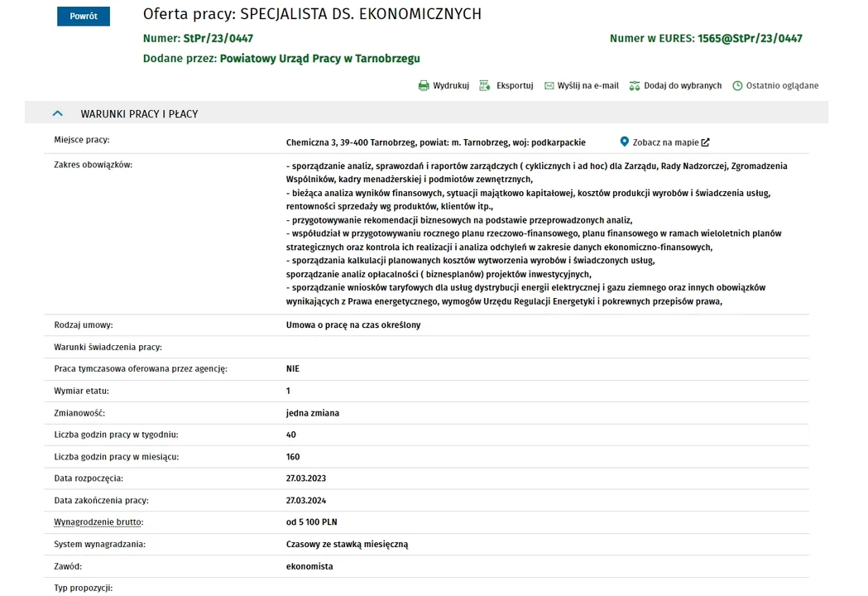Image resolution: width=868 pixels, height=596 pixels.
Task: Click the Zawód label
Action: [x=68, y=566]
